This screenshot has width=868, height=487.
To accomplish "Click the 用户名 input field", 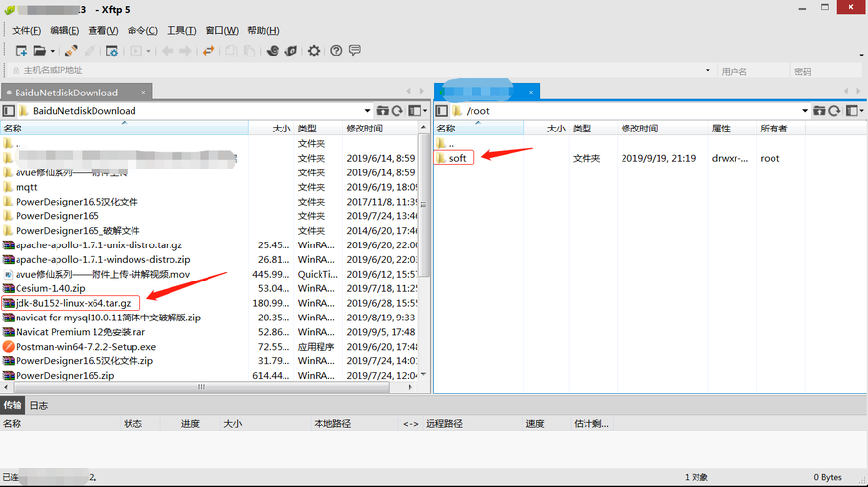I will click(x=753, y=71).
